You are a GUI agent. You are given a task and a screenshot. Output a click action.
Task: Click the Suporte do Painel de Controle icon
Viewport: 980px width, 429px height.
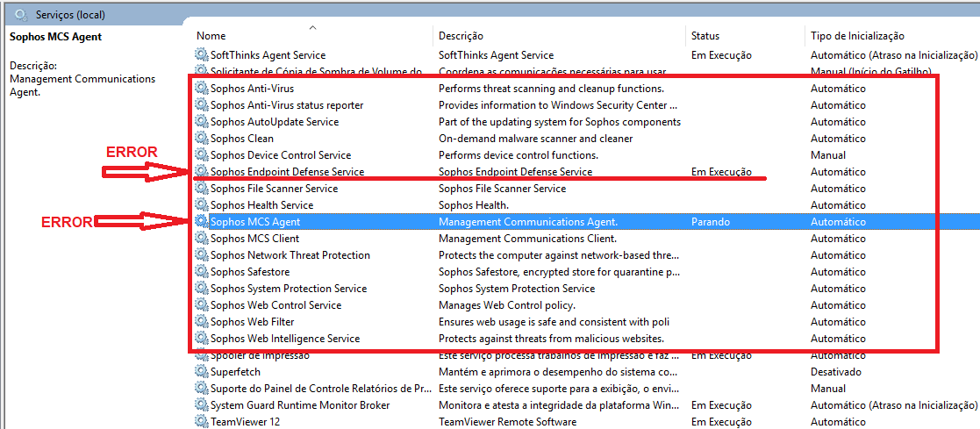(201, 389)
